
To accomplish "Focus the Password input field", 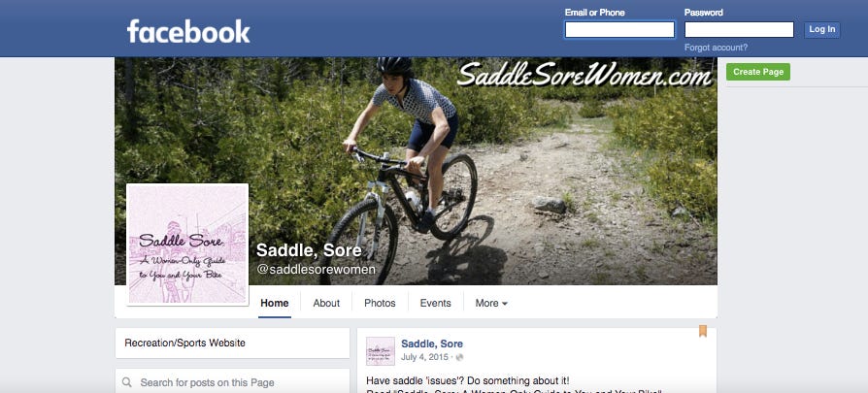I will pyautogui.click(x=739, y=29).
